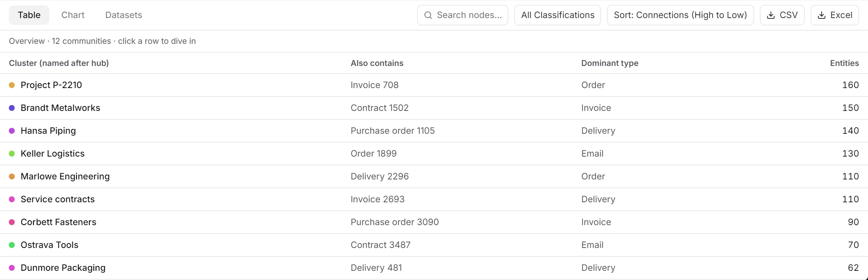Screen dimensions: 868x280
Task: Click the Entities value 140
Action: click(850, 131)
